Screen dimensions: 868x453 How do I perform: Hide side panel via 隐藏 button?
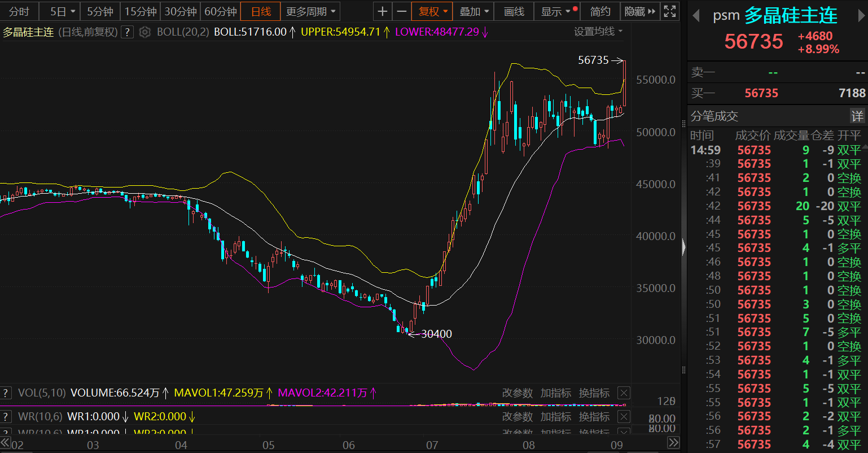point(640,11)
